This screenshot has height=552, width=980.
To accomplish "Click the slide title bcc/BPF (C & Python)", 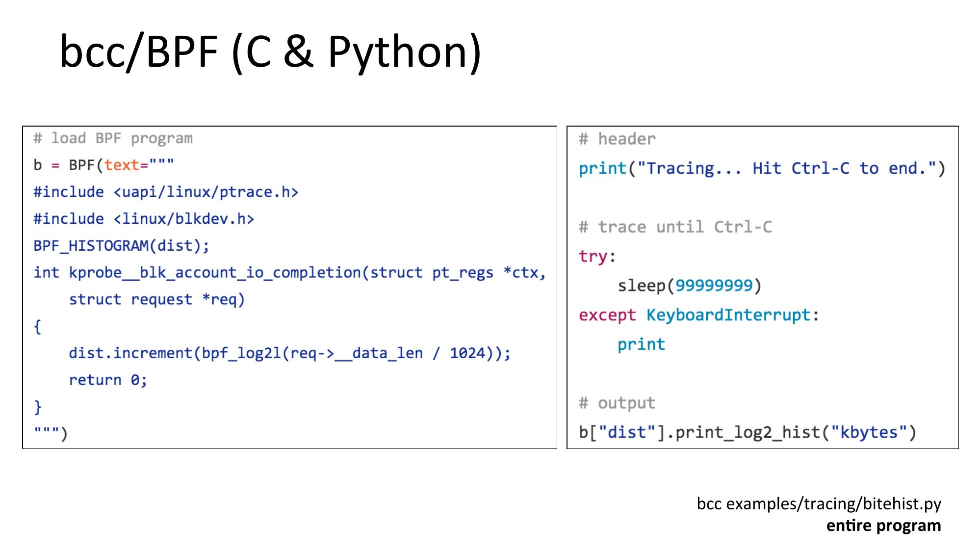I will click(270, 52).
